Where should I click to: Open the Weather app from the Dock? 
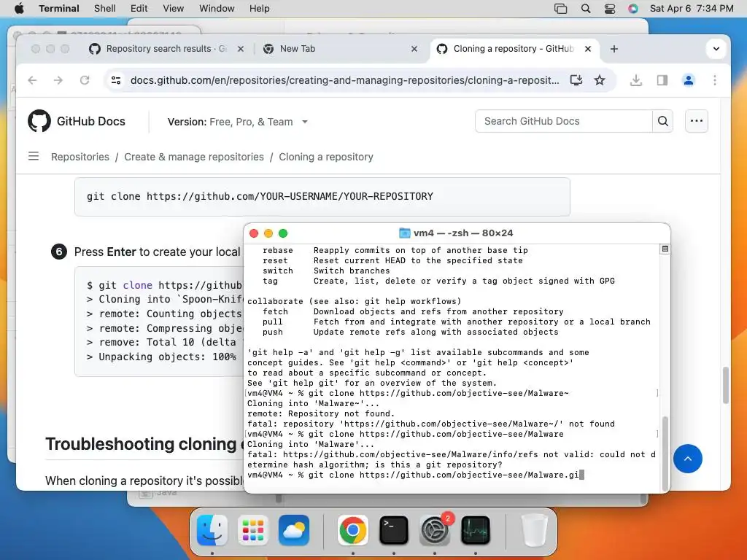294,530
